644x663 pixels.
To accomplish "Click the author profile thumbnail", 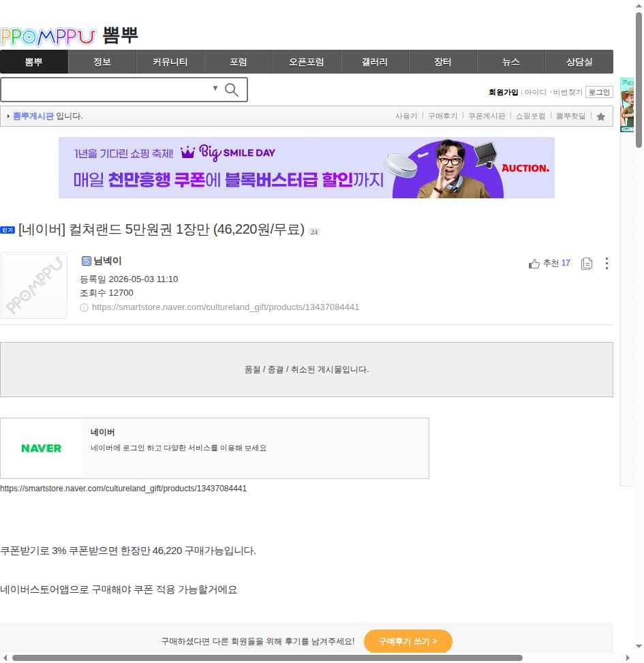I will [x=34, y=286].
